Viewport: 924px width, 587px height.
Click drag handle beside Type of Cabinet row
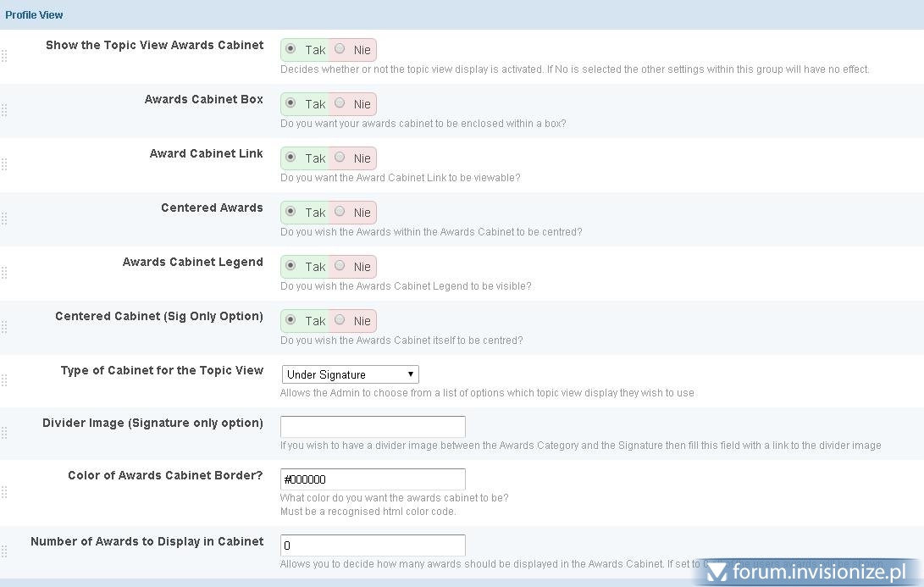coord(4,380)
